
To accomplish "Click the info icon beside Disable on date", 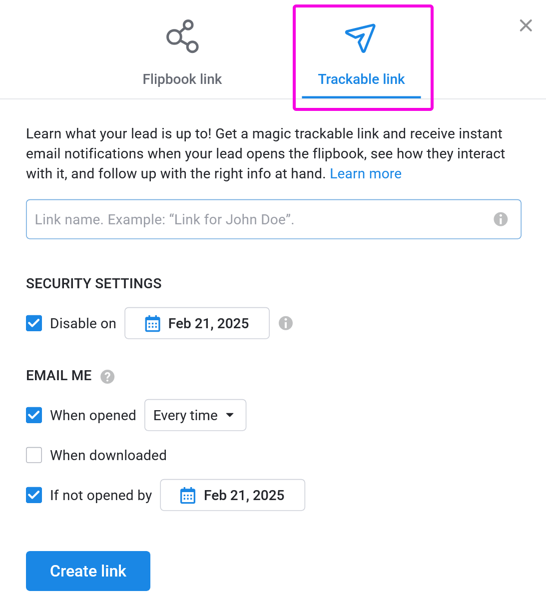I will (x=285, y=323).
